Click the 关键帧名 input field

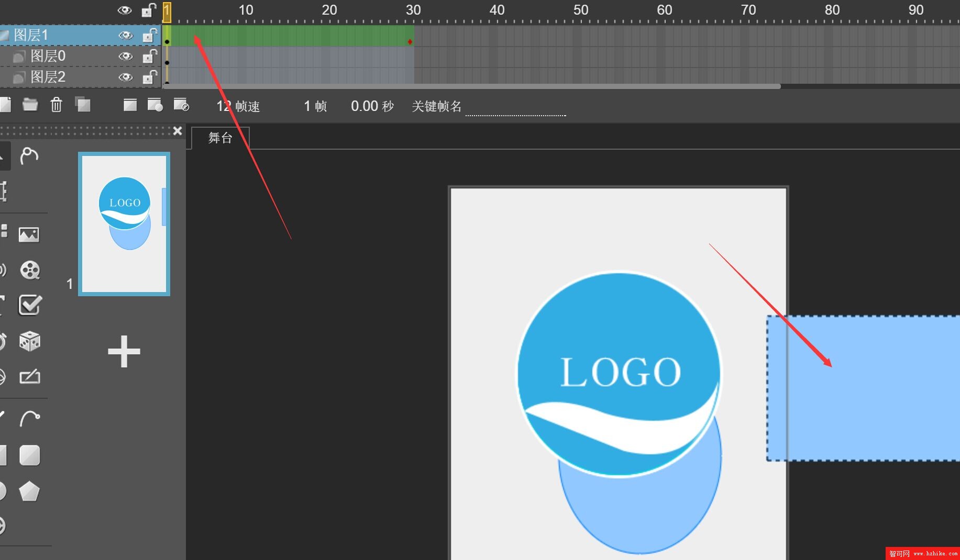[x=515, y=108]
